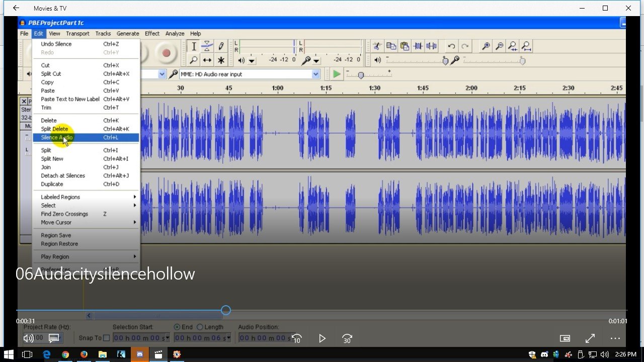Screen dimensions: 644x362
Task: Expand Move Cursor submenu
Action: coord(86,222)
